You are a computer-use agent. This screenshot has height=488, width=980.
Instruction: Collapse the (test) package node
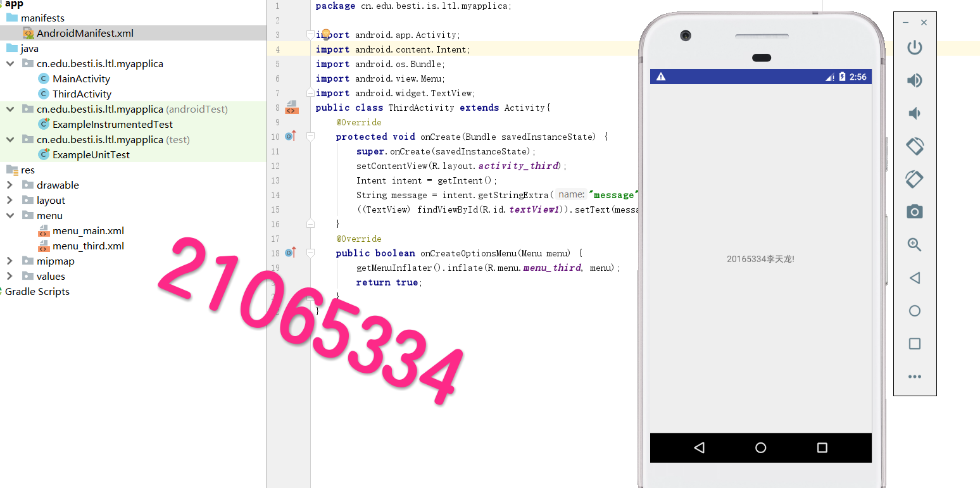9,139
